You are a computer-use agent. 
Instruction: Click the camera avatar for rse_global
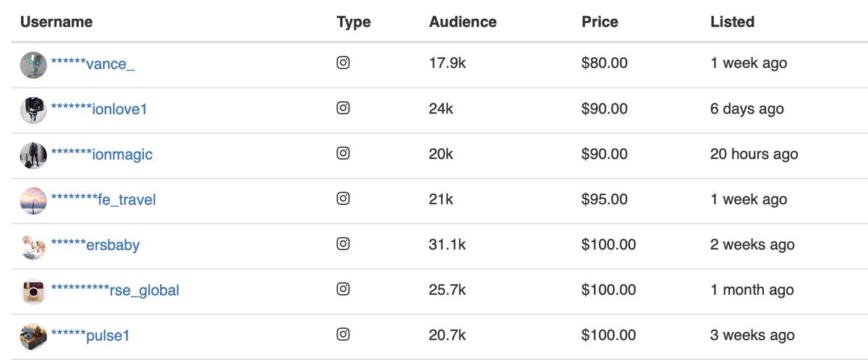click(x=33, y=291)
